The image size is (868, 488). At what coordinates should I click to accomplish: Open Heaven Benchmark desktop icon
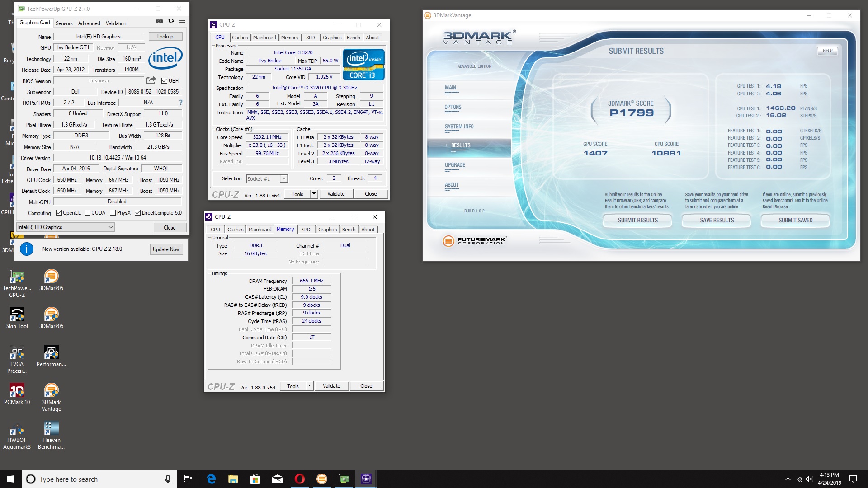coord(51,435)
